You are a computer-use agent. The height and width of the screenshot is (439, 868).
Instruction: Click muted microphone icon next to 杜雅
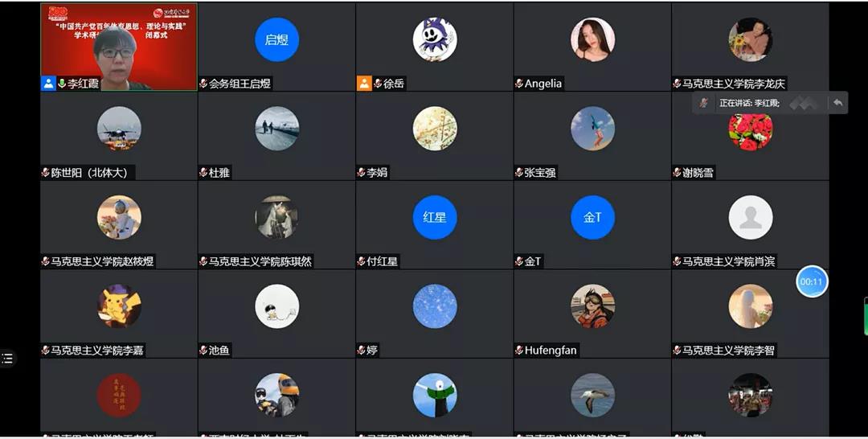tap(203, 173)
